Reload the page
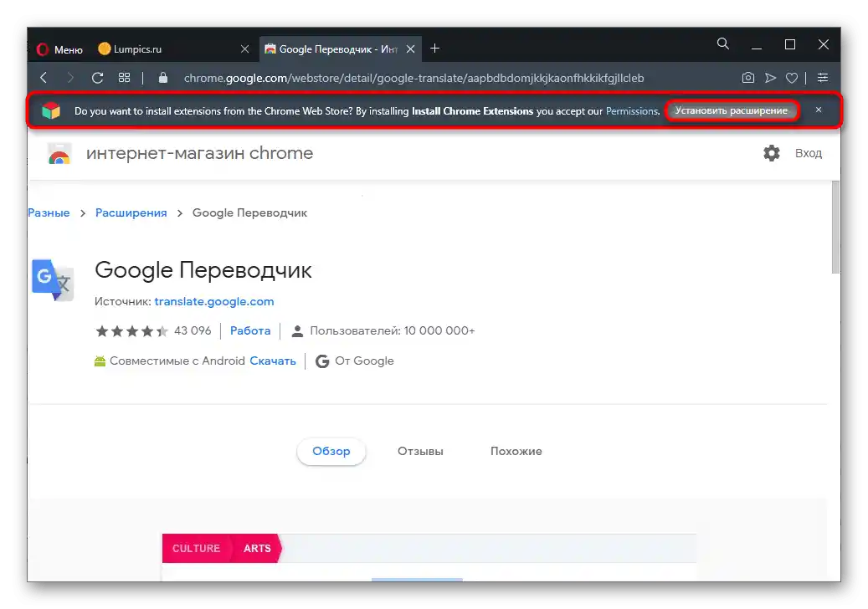The image size is (868, 609). point(97,78)
